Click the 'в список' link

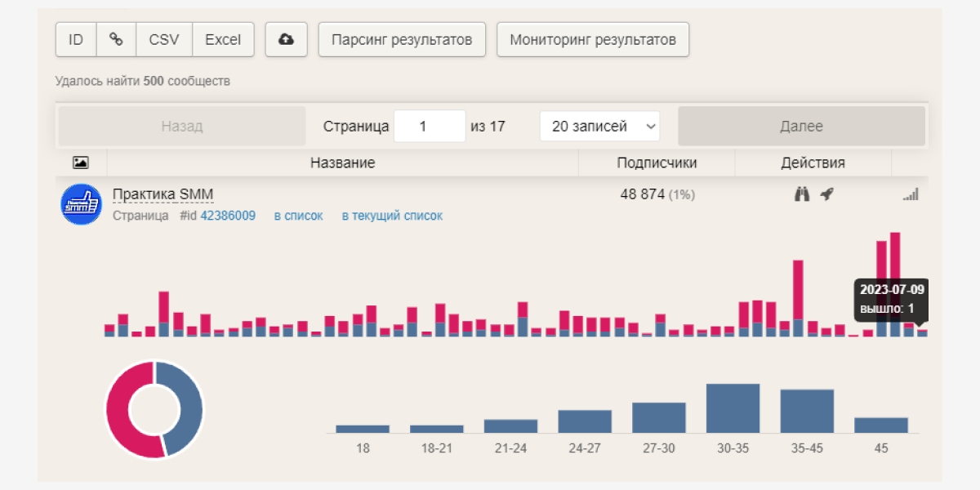298,216
